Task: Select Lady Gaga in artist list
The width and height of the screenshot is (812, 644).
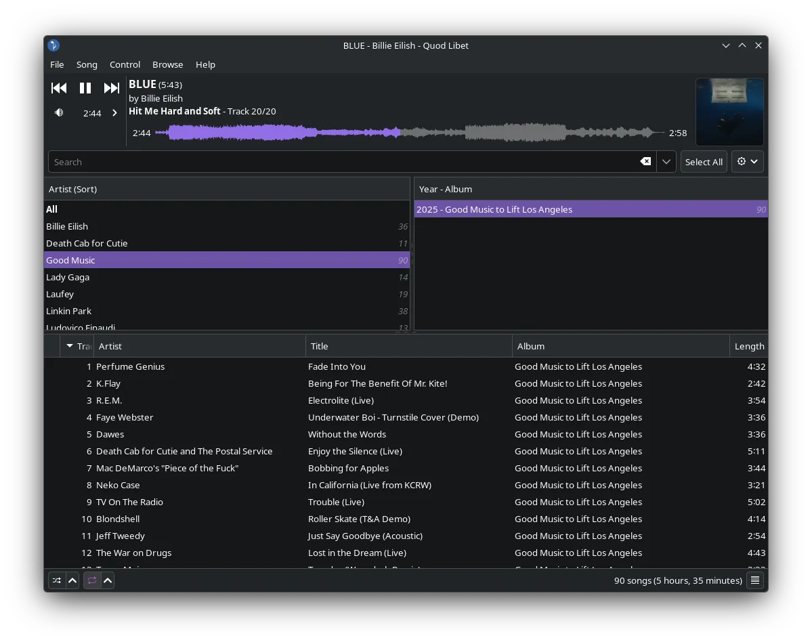Action: (x=227, y=277)
